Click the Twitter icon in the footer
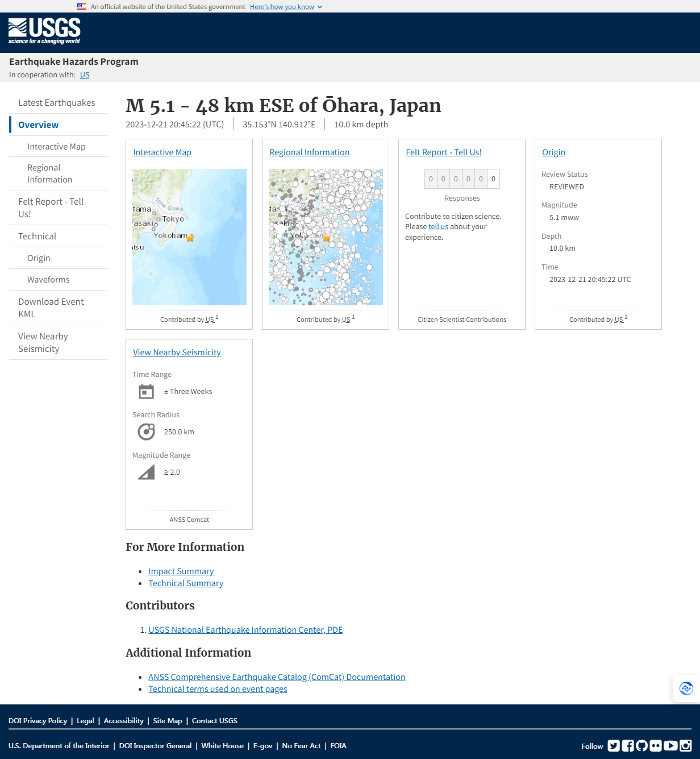 pyautogui.click(x=614, y=745)
